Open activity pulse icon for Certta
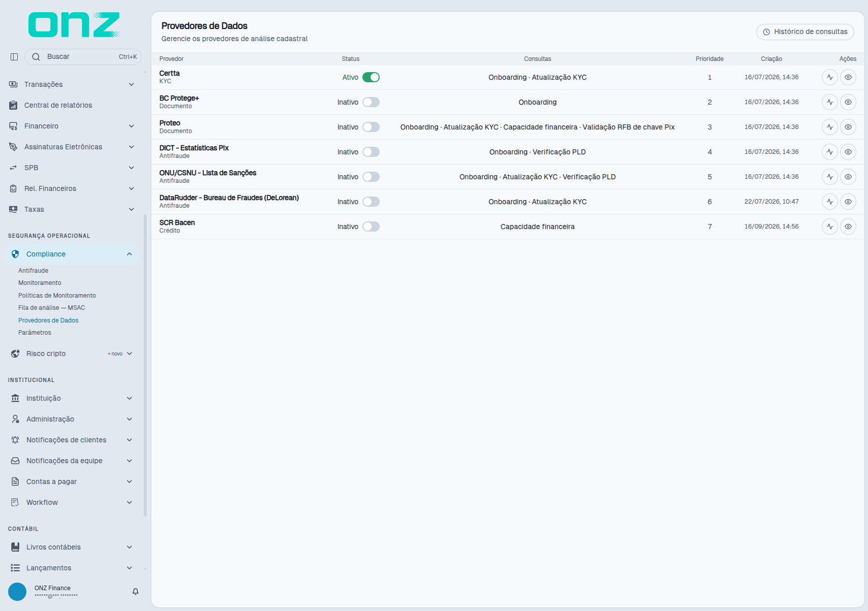 (830, 77)
